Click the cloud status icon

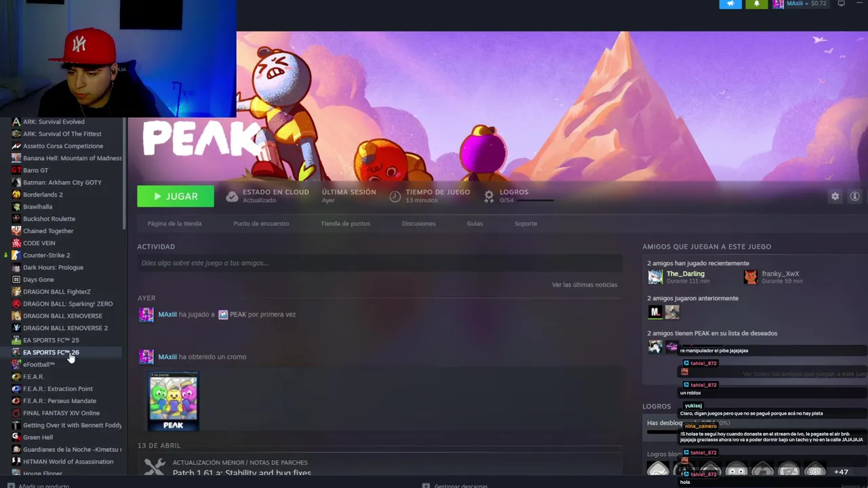(232, 197)
